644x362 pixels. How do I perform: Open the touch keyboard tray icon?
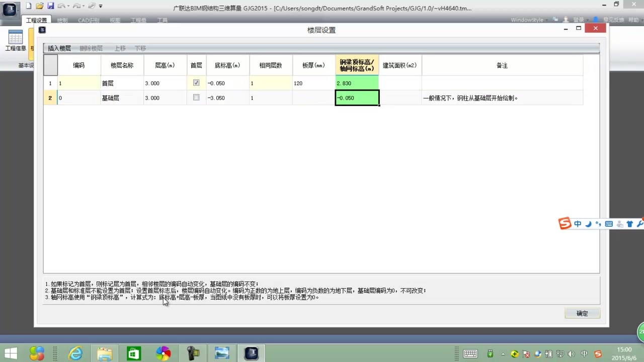tap(470, 354)
